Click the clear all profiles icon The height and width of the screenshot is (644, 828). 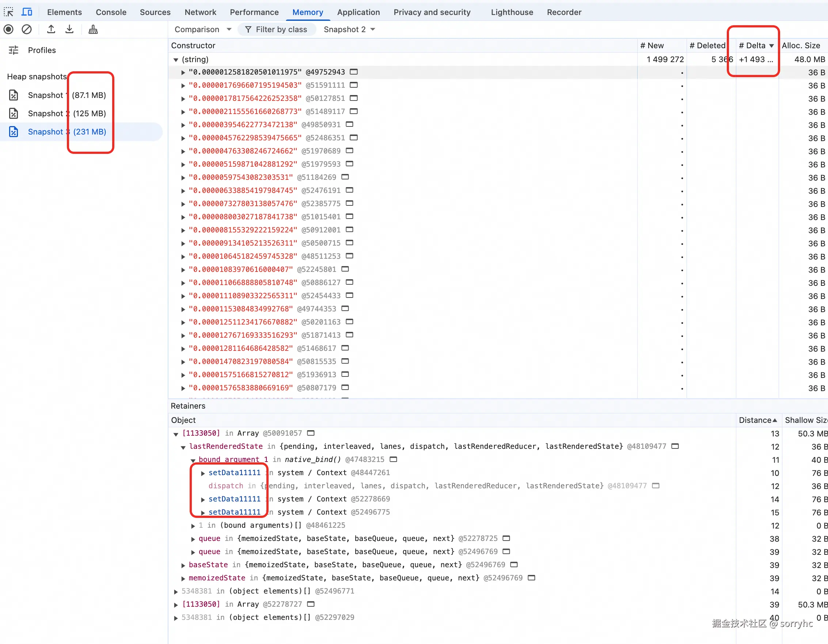coord(27,29)
